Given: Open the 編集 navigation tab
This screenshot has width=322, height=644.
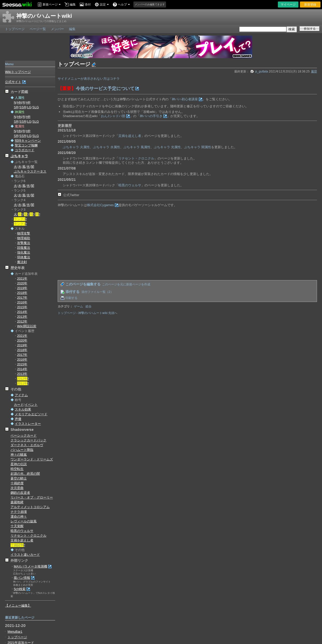Looking at the screenshot, I should [x=72, y=29].
